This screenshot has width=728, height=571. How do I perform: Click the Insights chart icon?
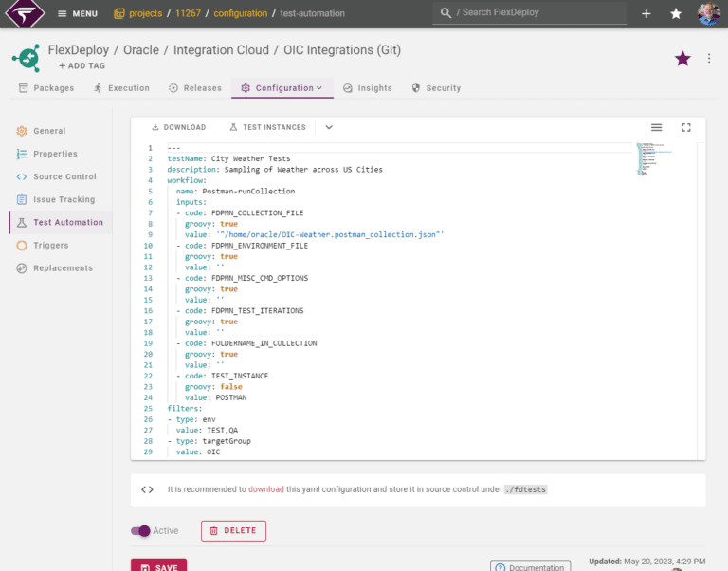[348, 88]
